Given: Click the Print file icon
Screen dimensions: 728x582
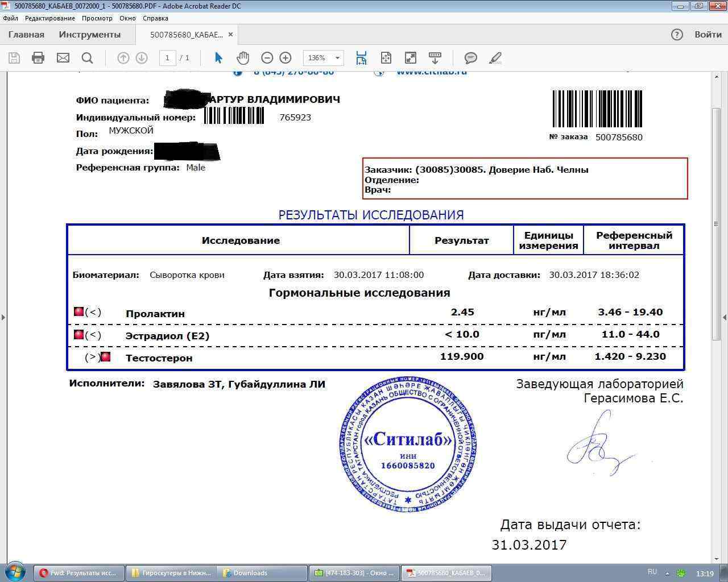Looking at the screenshot, I should click(x=38, y=58).
